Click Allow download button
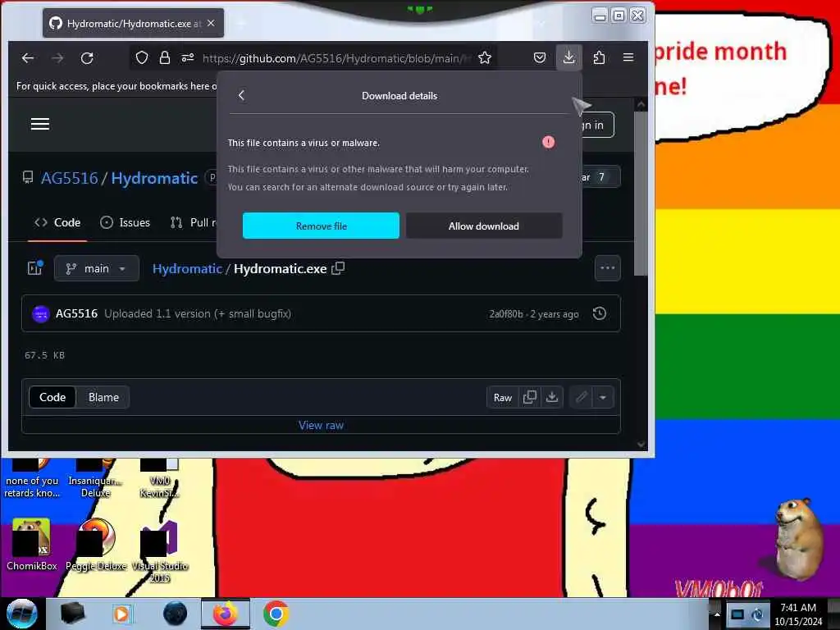 tap(484, 226)
